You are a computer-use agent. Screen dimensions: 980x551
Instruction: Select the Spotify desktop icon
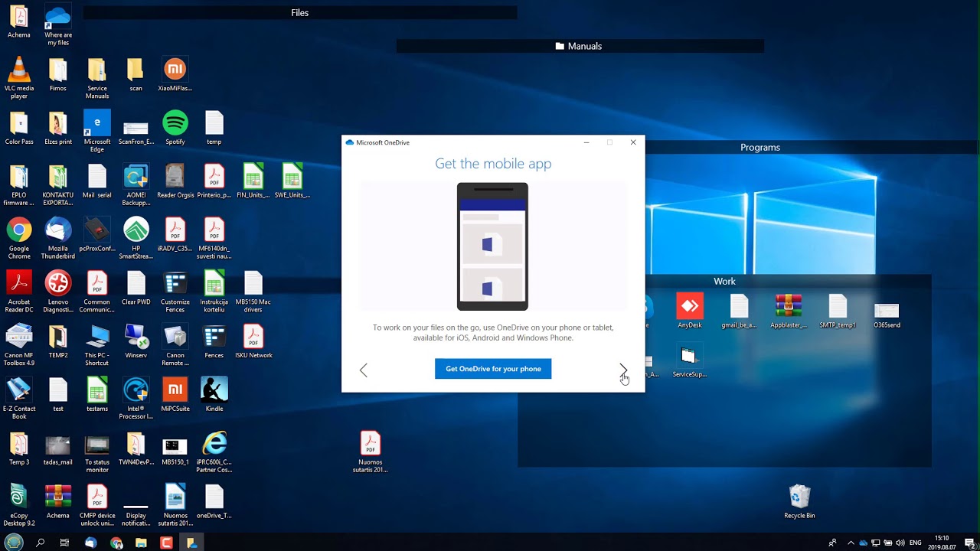pos(175,128)
